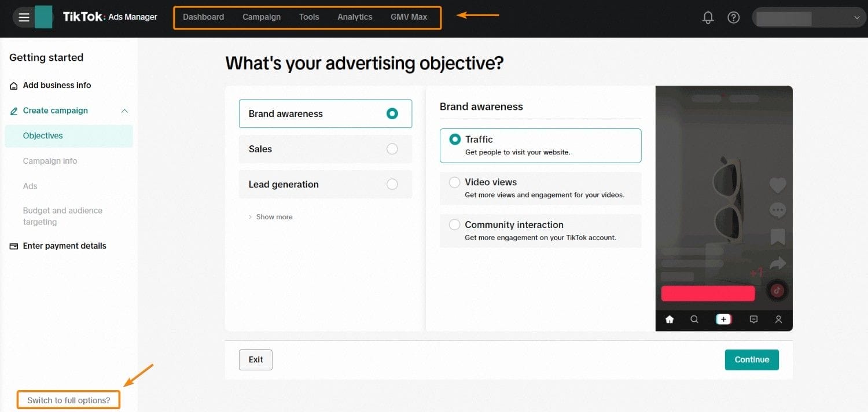Click the payment card icon beside Enter payment details
Viewport: 868px width, 412px height.
(x=13, y=246)
